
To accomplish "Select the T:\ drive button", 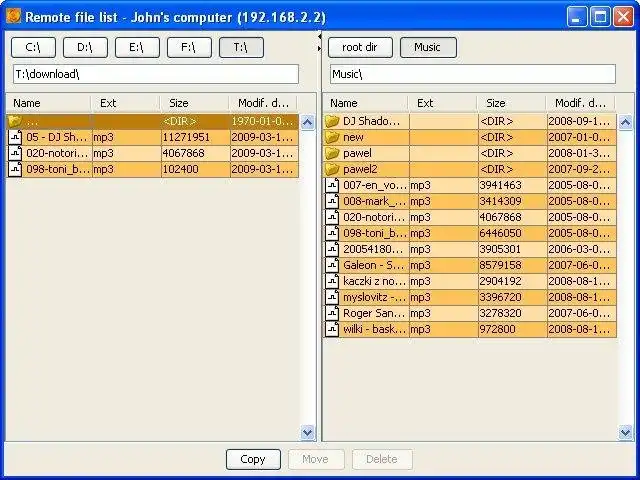I will pyautogui.click(x=241, y=47).
